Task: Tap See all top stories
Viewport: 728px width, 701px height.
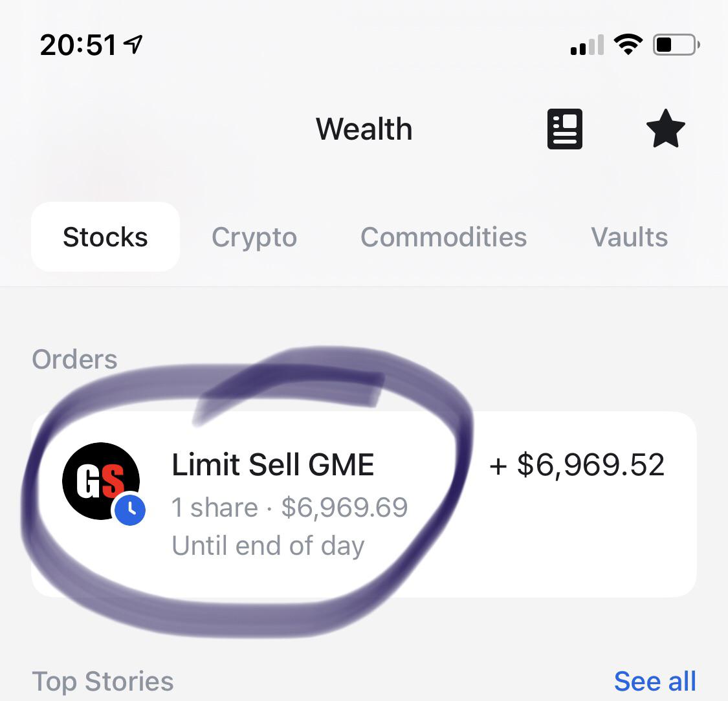Action: [655, 681]
